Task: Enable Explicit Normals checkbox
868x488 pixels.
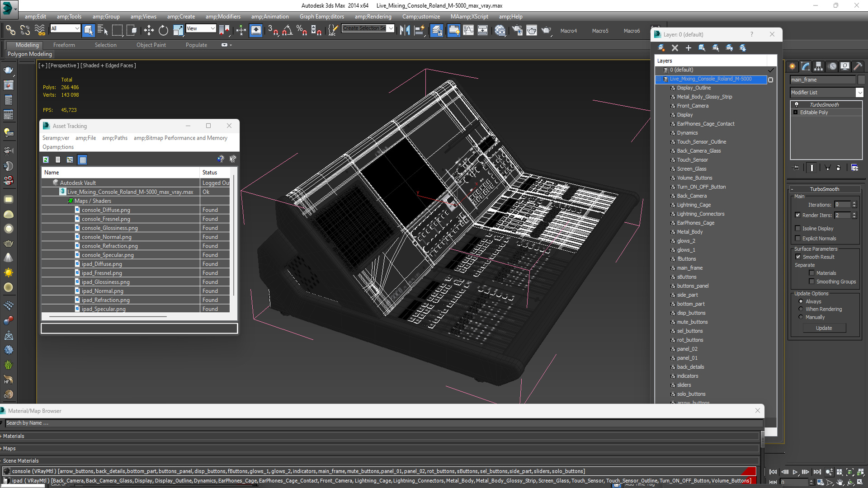Action: pos(797,238)
